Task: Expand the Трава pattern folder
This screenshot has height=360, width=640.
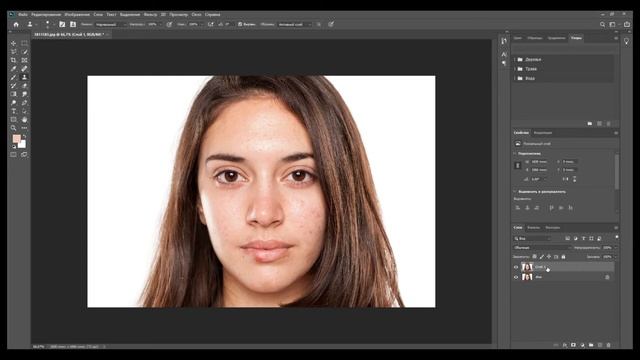Action: (515, 69)
